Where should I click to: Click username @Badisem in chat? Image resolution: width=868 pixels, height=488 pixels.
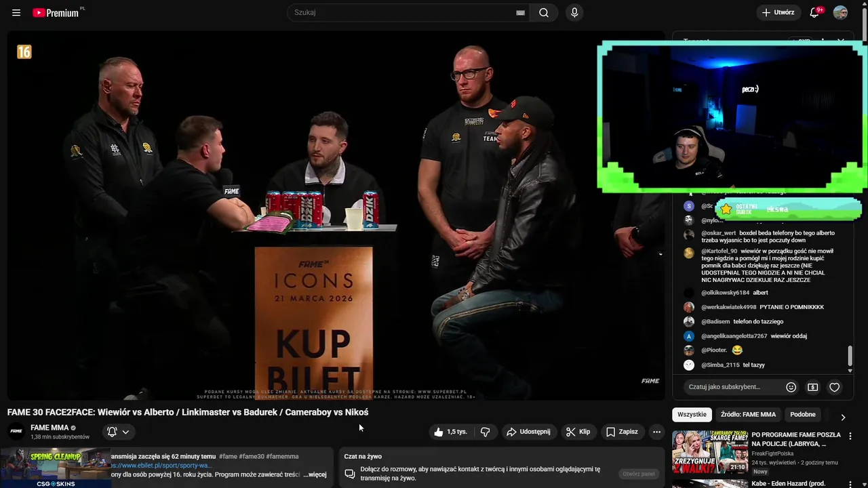point(715,321)
